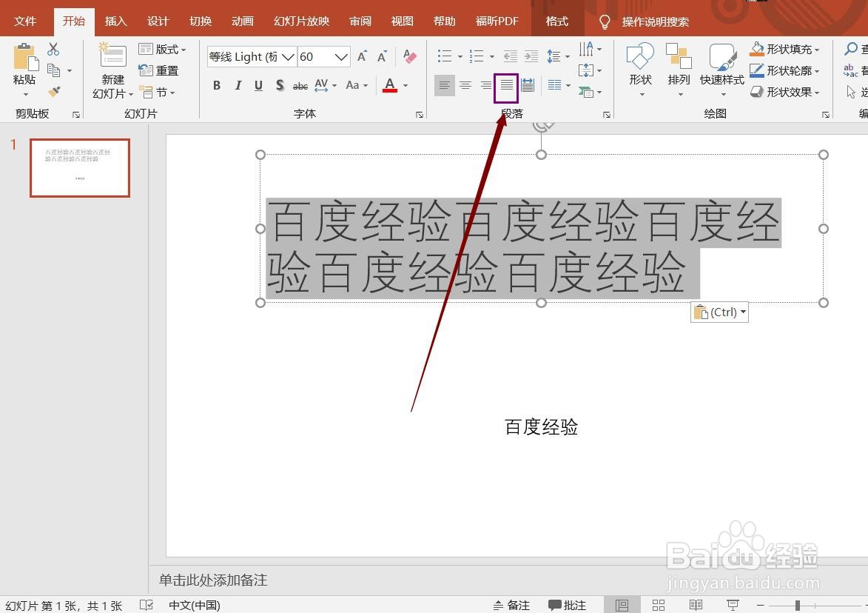
Task: Click the increase indent icon
Action: tap(531, 56)
